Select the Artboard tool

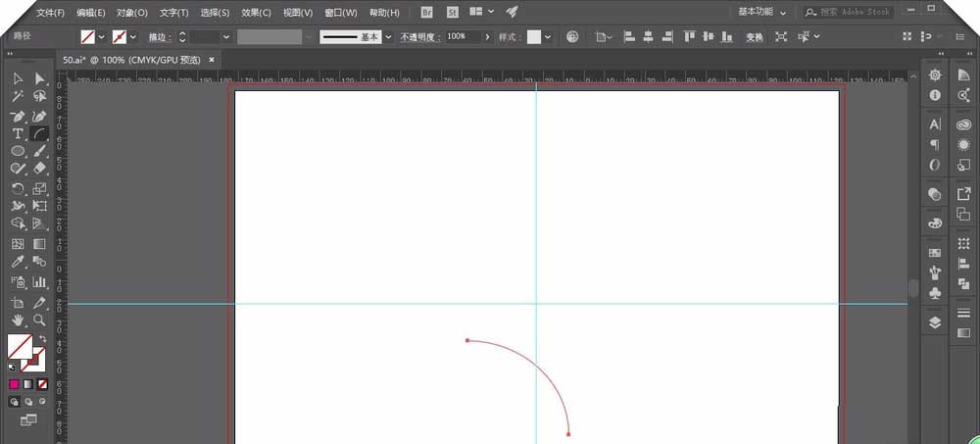pyautogui.click(x=18, y=303)
